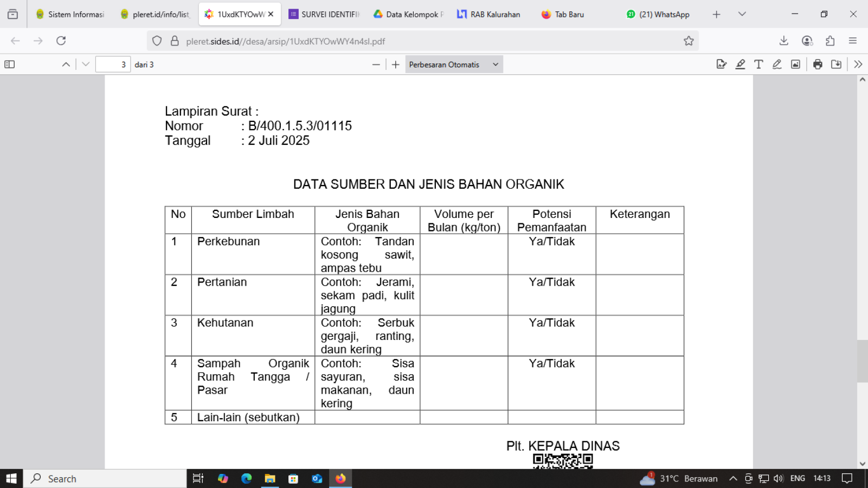Select the add text tool
The height and width of the screenshot is (488, 868).
pos(758,65)
